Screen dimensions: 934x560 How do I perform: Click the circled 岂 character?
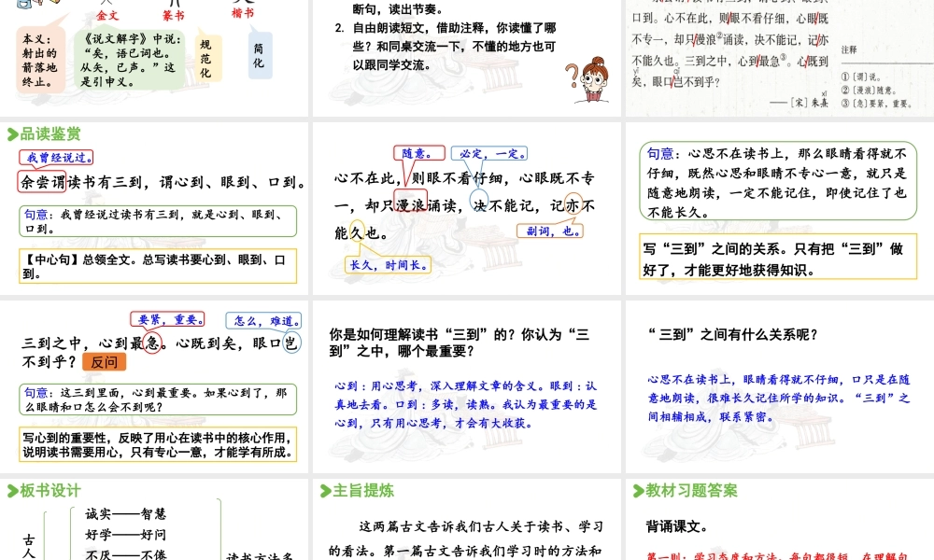pyautogui.click(x=291, y=343)
